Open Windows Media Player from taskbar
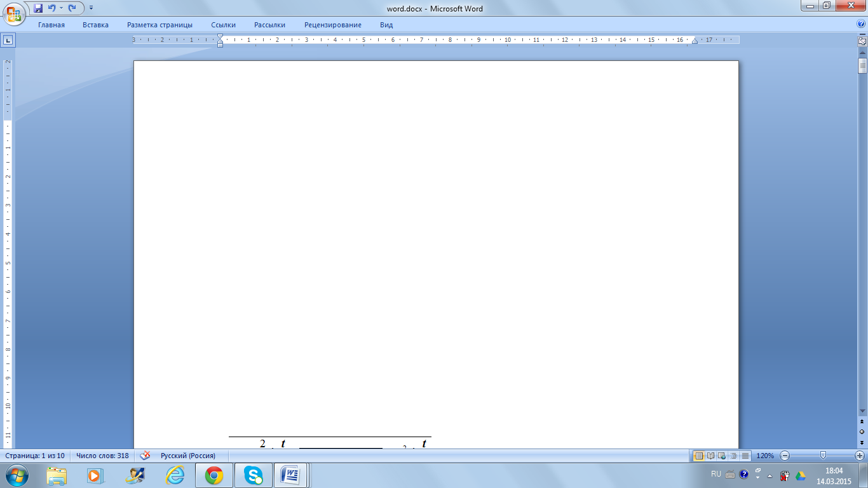This screenshot has height=488, width=868. coord(95,475)
